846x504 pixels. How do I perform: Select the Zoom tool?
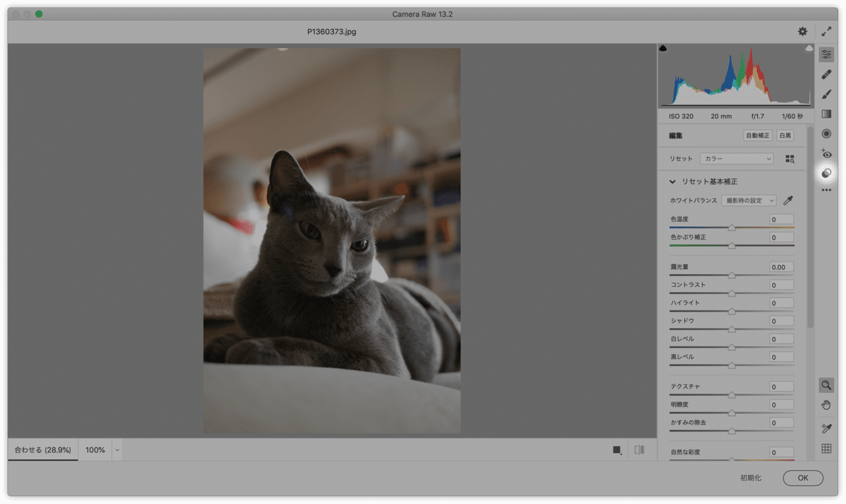(x=826, y=384)
